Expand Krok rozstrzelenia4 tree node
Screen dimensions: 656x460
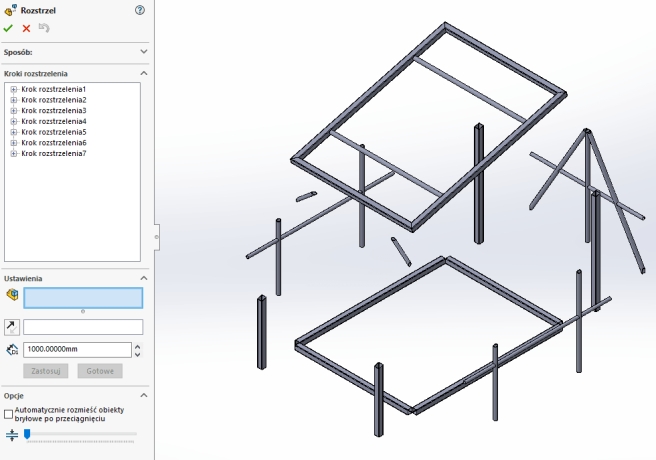(13, 121)
